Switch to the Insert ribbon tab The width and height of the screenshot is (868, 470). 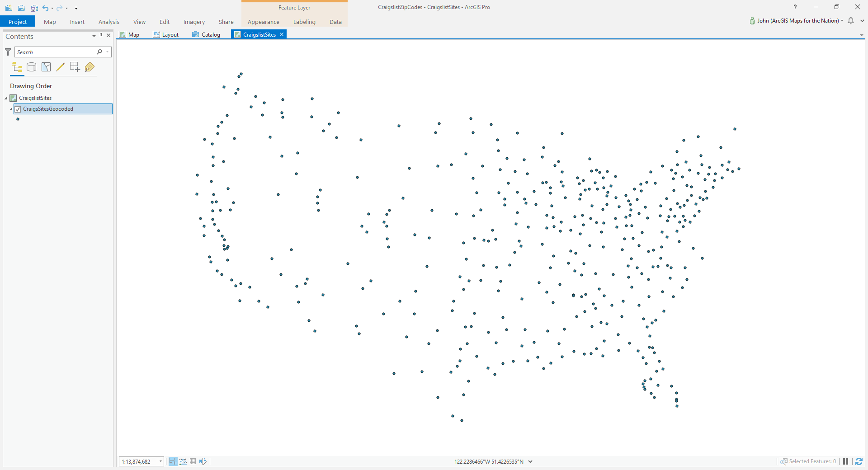pos(77,22)
